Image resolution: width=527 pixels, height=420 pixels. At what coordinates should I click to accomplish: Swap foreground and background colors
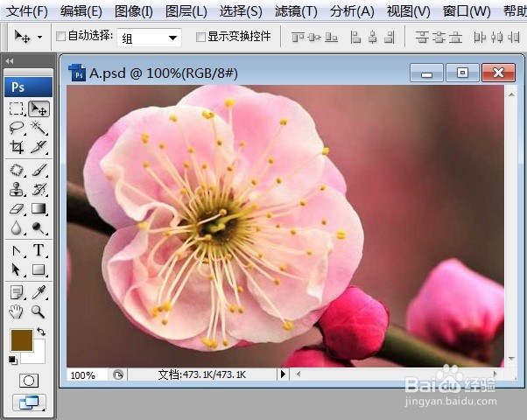[x=41, y=332]
